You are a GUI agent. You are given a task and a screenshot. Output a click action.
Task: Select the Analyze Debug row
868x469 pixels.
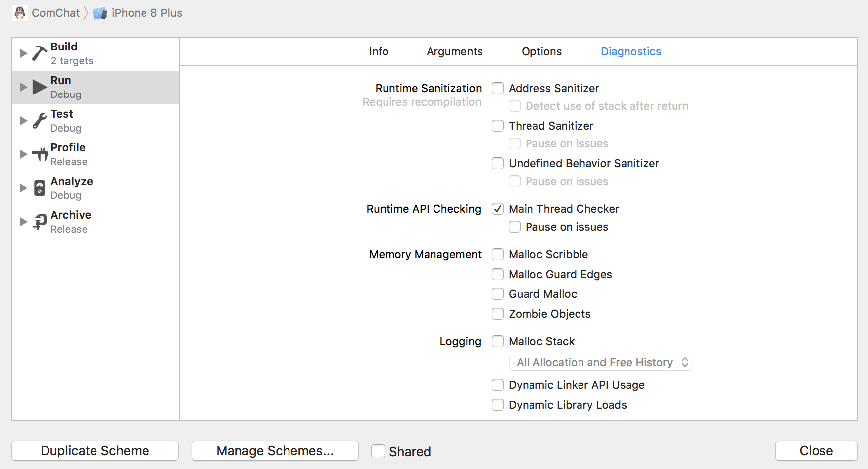tap(96, 188)
